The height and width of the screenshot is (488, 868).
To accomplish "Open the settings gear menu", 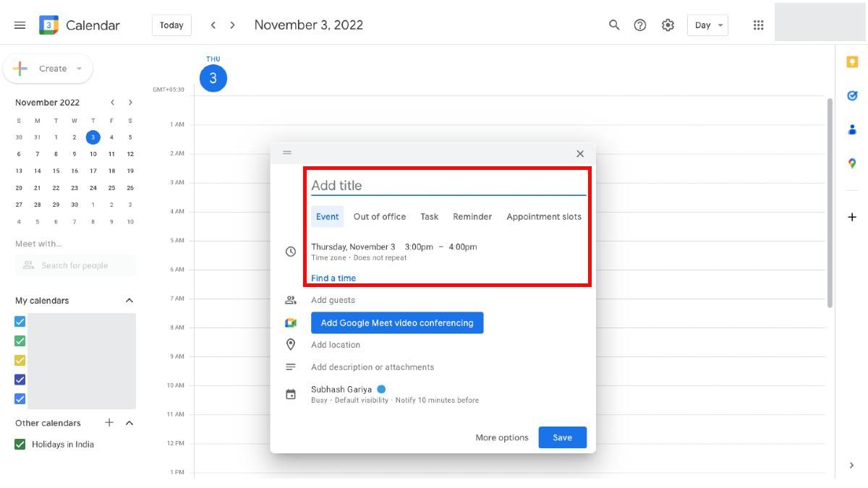I will pyautogui.click(x=668, y=25).
